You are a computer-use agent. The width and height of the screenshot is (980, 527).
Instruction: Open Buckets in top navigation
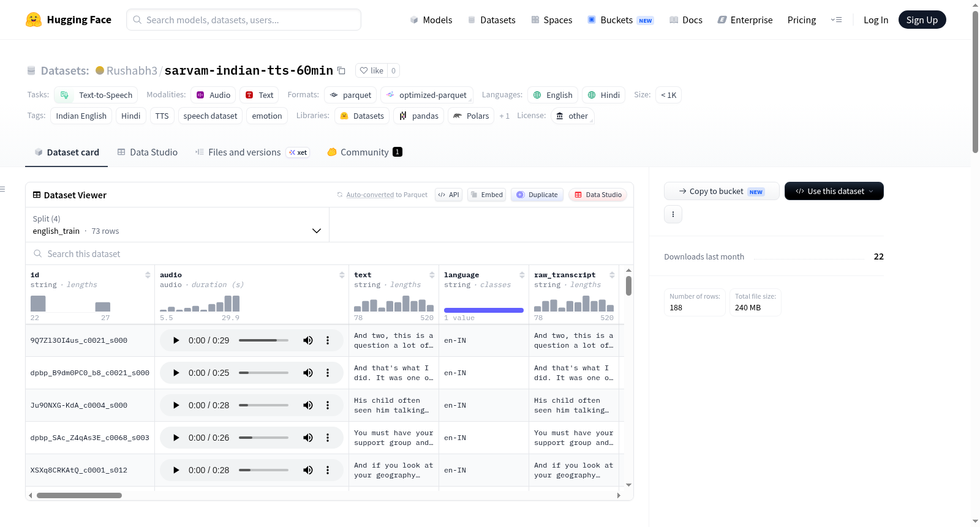pyautogui.click(x=620, y=20)
